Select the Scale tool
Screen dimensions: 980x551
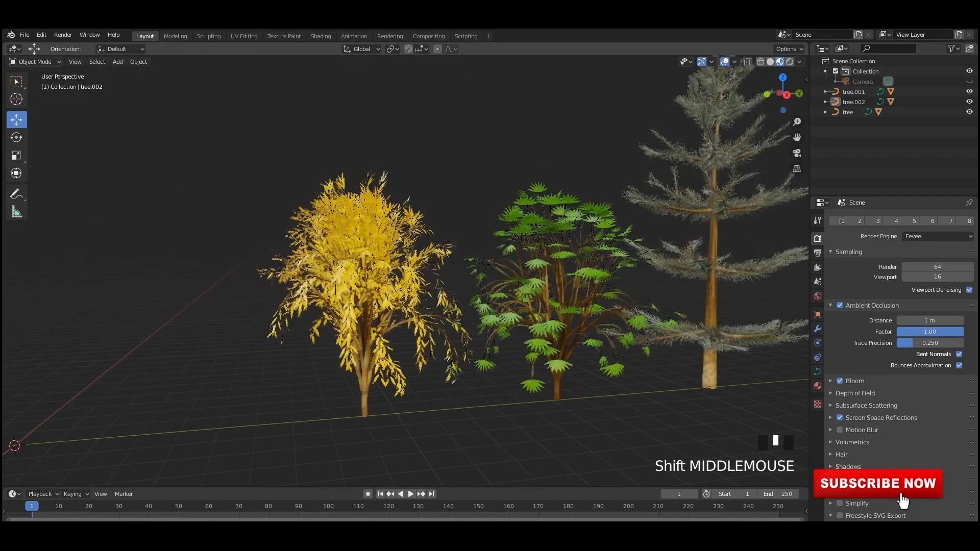(16, 155)
